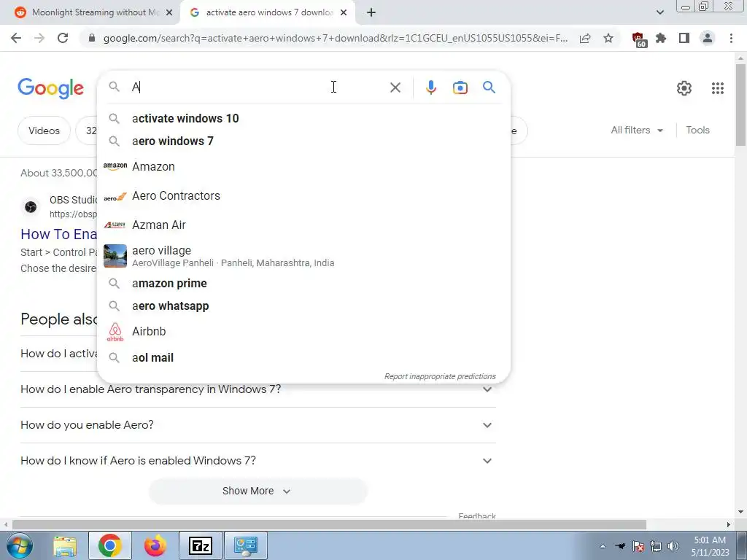
Task: Clear the search box with X
Action: click(x=395, y=87)
